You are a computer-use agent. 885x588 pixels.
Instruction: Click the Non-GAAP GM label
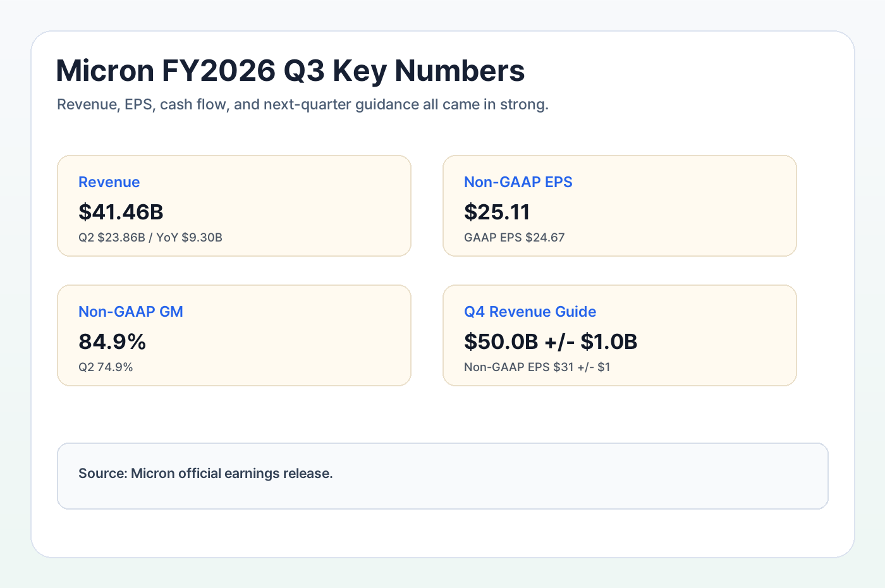[x=130, y=312]
